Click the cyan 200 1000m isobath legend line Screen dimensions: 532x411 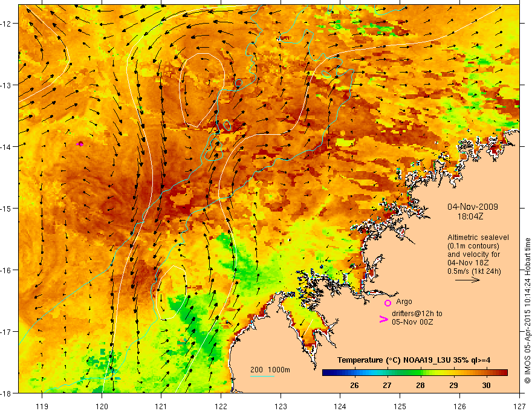(262, 376)
